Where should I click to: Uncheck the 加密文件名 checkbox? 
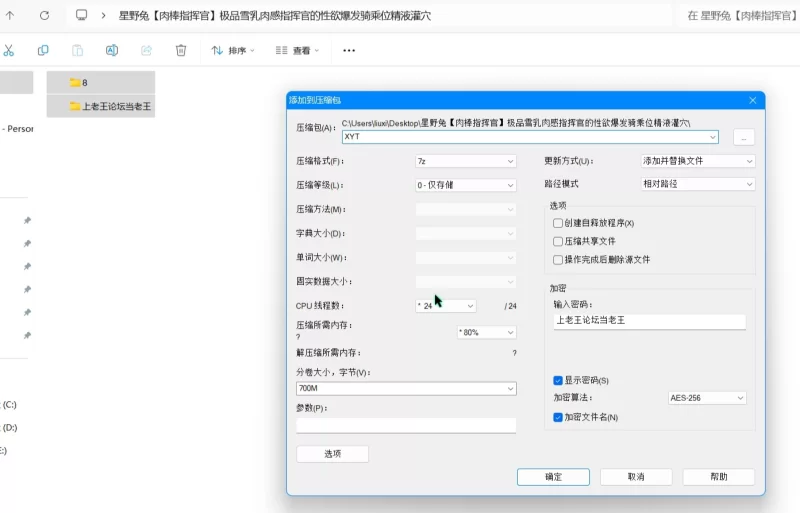point(558,417)
